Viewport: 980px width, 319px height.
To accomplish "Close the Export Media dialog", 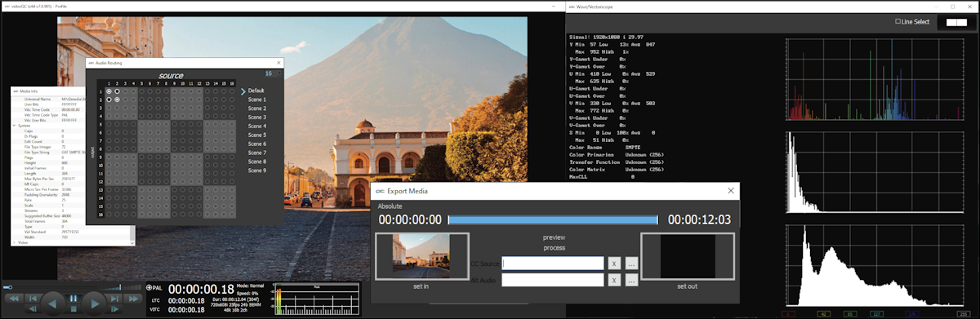I will pos(731,191).
